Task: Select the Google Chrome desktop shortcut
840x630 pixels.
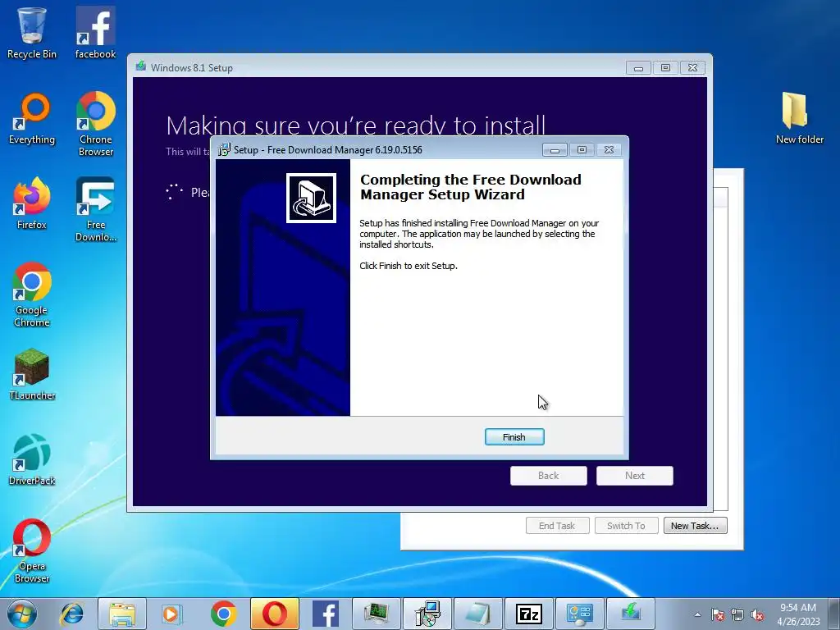Action: point(32,294)
